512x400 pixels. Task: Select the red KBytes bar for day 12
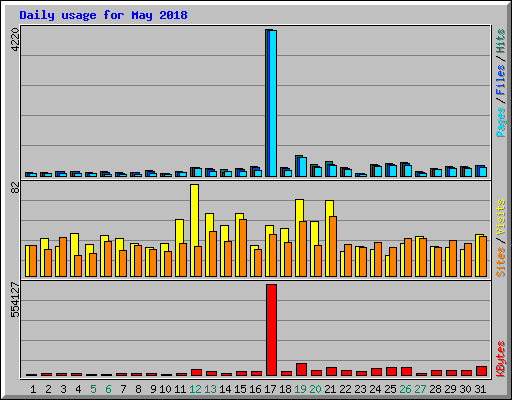tap(196, 373)
